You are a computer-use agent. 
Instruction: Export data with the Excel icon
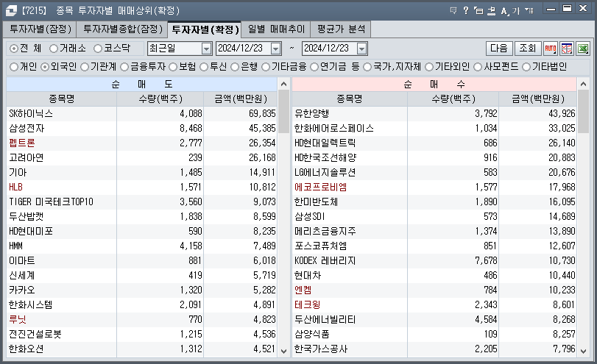(583, 49)
